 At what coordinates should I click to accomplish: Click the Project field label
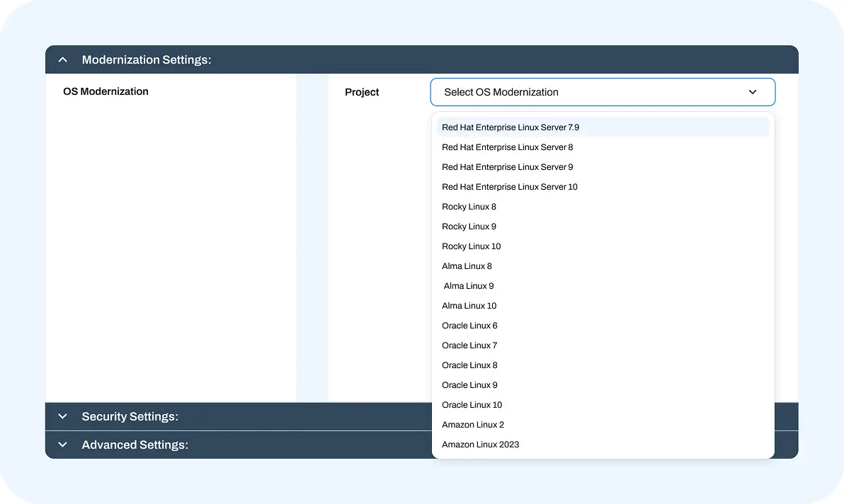pyautogui.click(x=362, y=92)
